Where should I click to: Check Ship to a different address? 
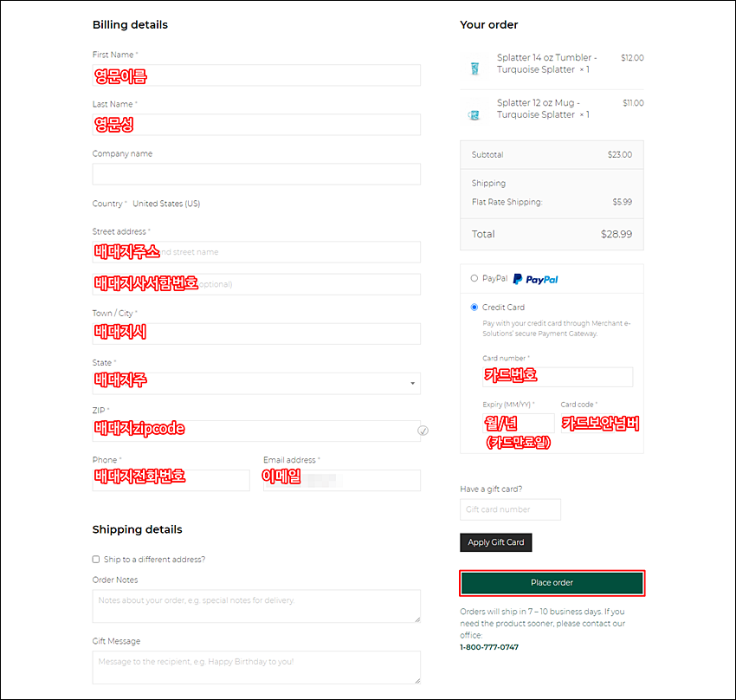pos(96,559)
